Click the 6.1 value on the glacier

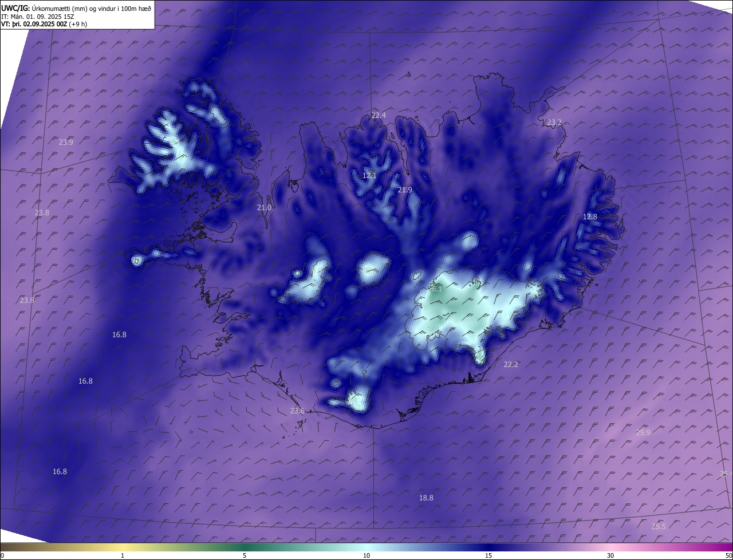[436, 289]
